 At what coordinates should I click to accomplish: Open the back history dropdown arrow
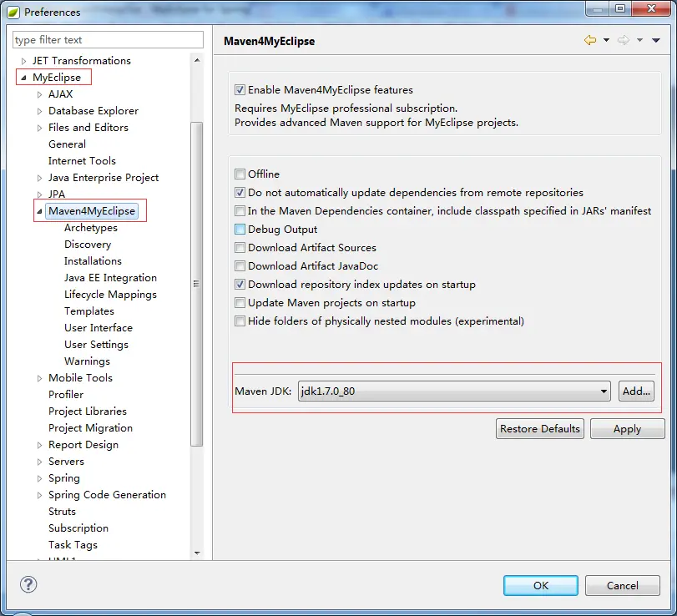coord(606,40)
